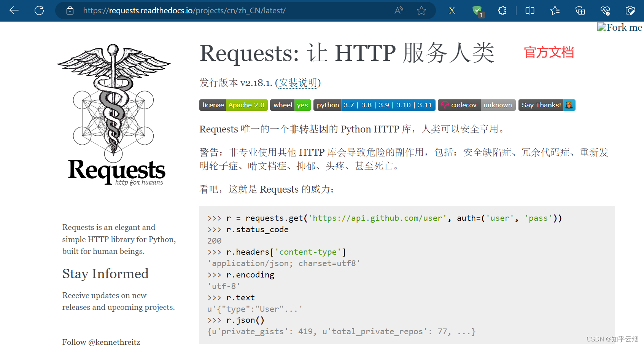Click the Follow @kennethreitz text
Viewport: 644px width, 346px height.
point(101,342)
